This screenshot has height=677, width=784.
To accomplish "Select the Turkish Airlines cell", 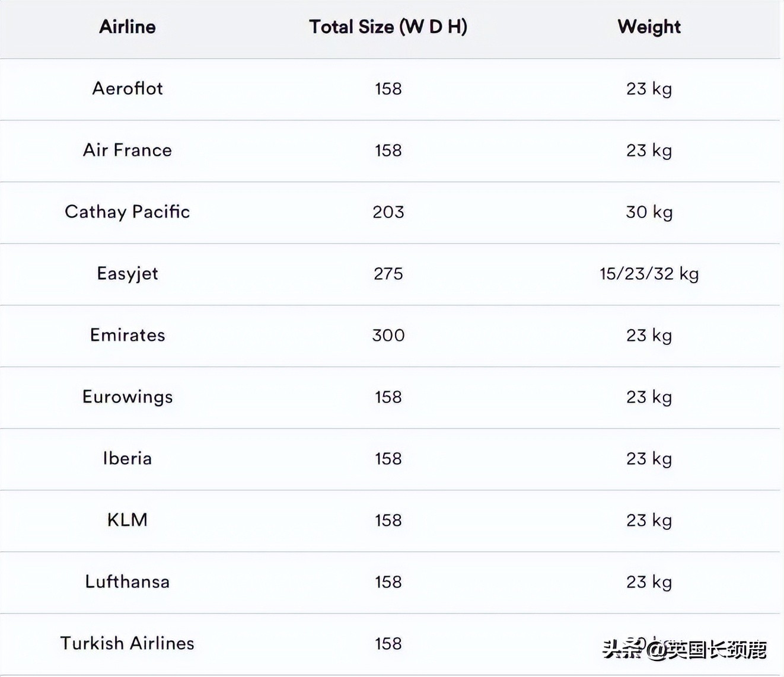I will (x=127, y=643).
